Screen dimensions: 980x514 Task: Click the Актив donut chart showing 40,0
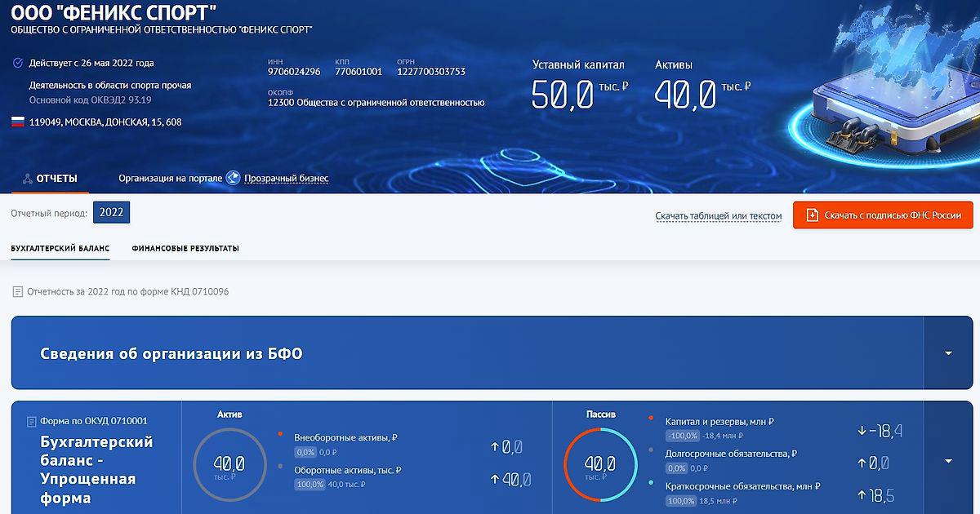click(x=229, y=466)
